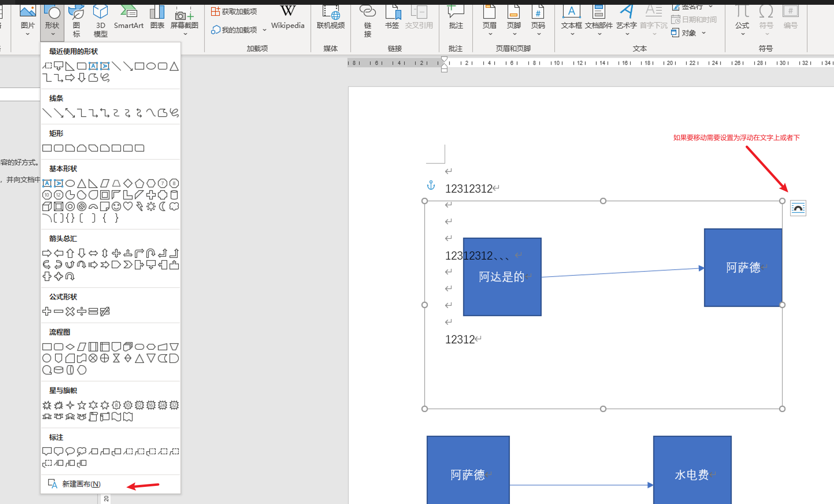Screen dimensions: 834x504
Task: Add a 书签 bookmark
Action: click(x=392, y=18)
